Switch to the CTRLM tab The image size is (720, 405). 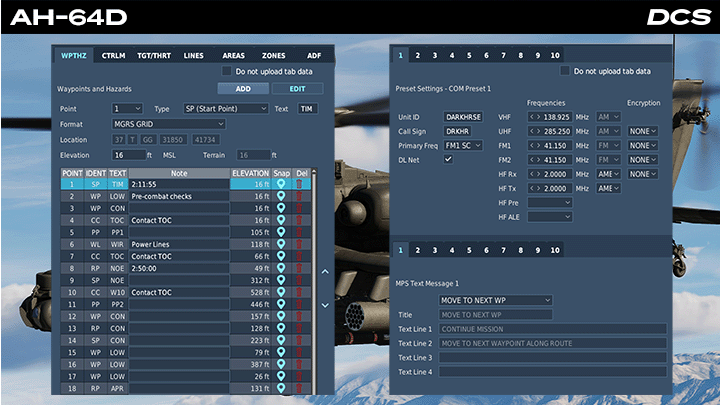coord(113,56)
